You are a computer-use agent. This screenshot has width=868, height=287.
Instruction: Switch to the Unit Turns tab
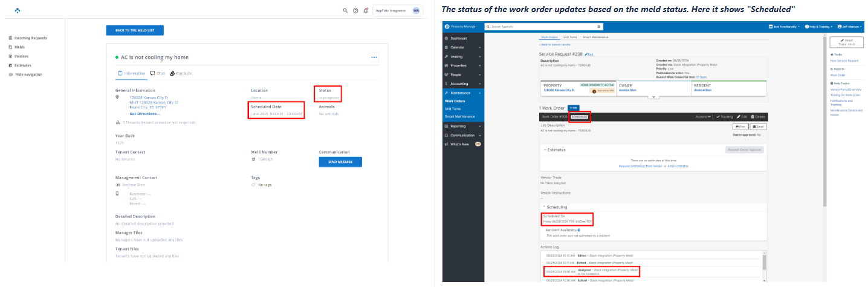pos(569,38)
